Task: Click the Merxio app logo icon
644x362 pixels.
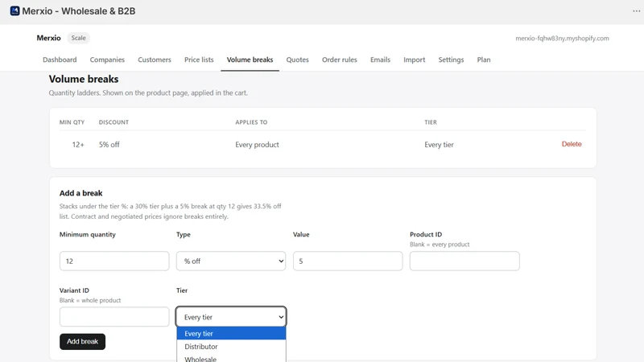Action: 14,11
